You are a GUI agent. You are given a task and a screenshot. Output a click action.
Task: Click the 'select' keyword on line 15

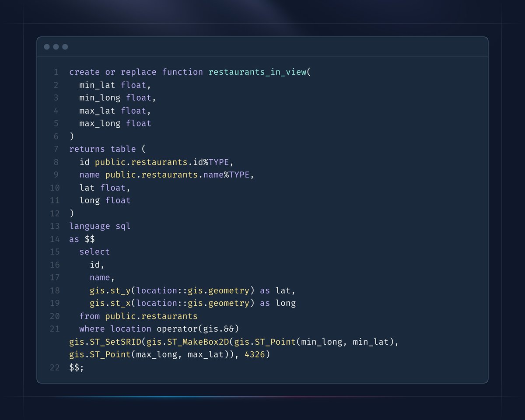(94, 252)
